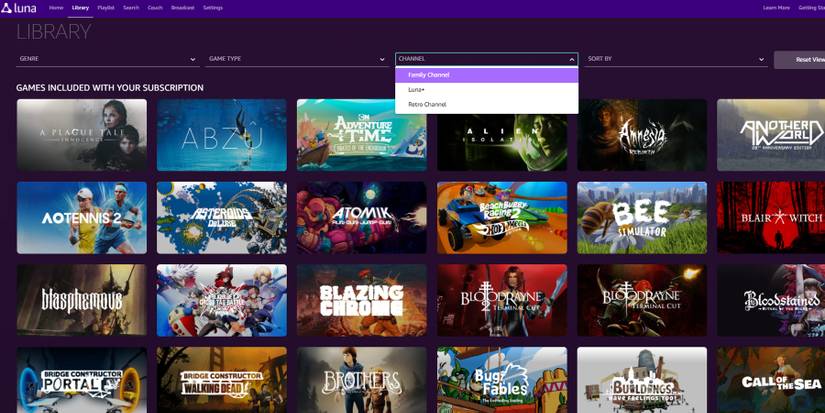Select Family Channel from the list
The image size is (825, 413).
486,75
